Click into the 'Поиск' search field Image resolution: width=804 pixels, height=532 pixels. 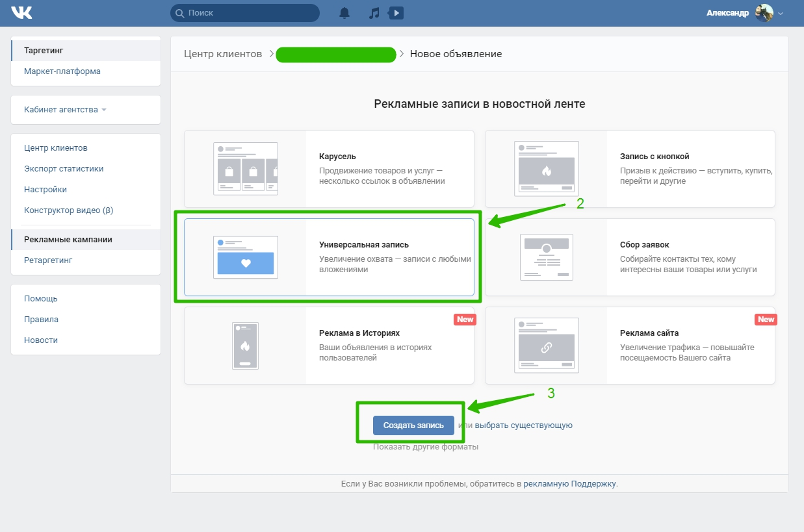pos(250,13)
